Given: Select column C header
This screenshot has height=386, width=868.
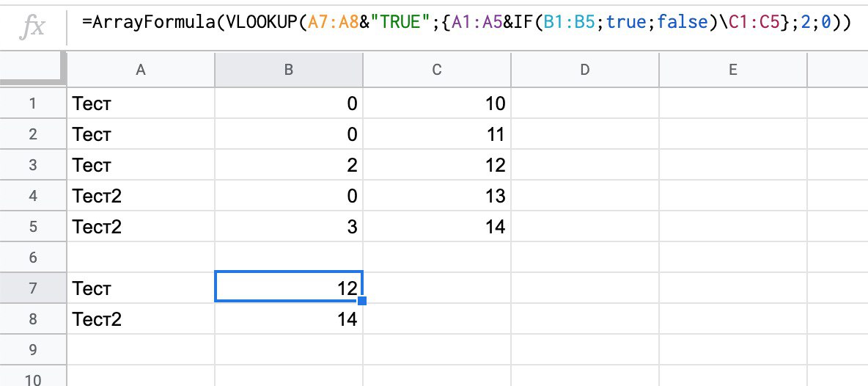Looking at the screenshot, I should pyautogui.click(x=437, y=70).
